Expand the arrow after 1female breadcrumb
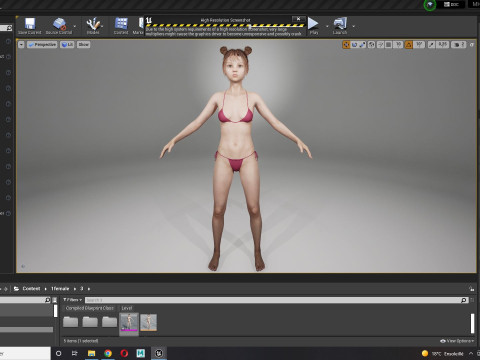480x360 pixels. coord(75,289)
